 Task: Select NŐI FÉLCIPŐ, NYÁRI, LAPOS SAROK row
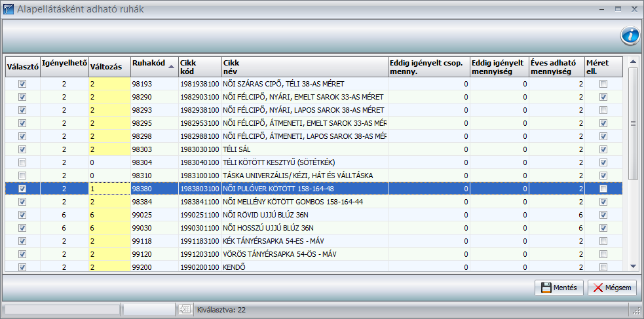(x=314, y=111)
